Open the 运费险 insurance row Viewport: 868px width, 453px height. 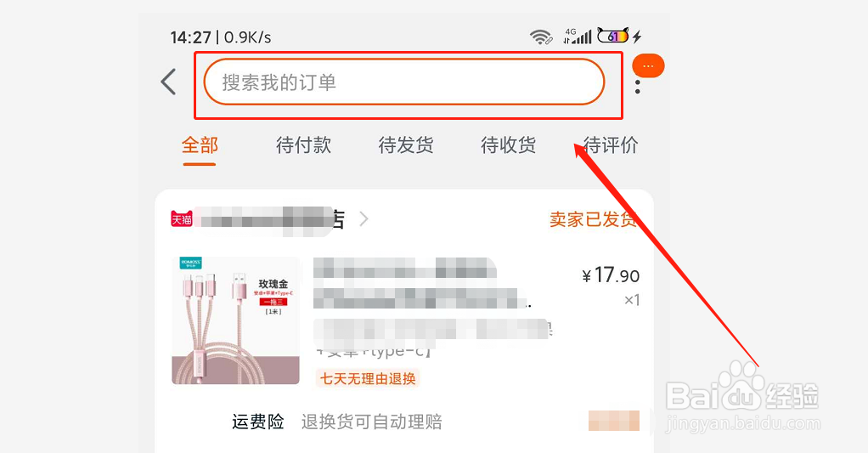click(404, 422)
